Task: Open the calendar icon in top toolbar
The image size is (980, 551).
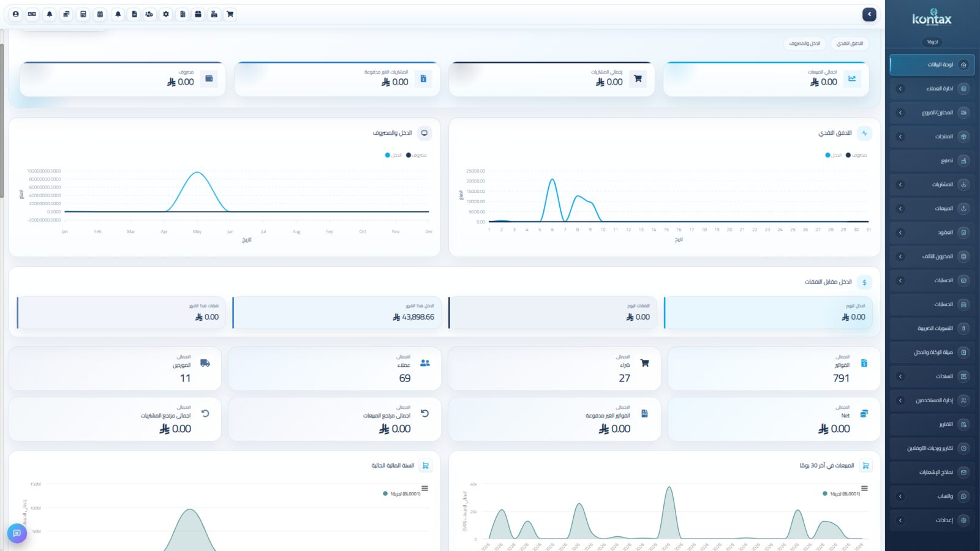Action: pos(100,14)
